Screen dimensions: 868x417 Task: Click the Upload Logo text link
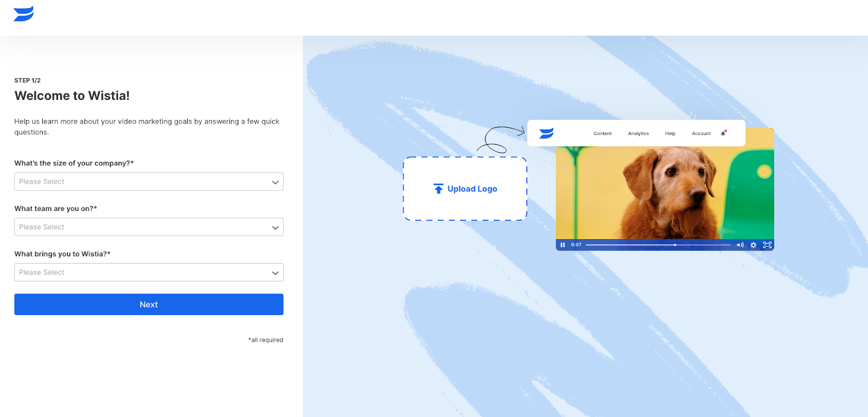coord(472,189)
